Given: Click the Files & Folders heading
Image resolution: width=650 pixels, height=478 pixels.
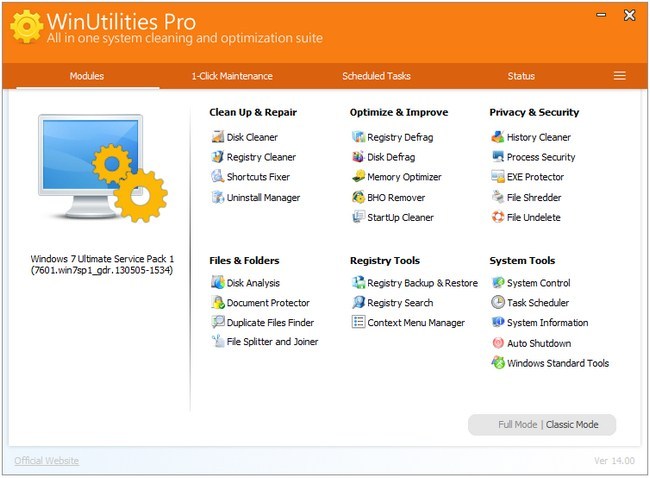Looking at the screenshot, I should 244,261.
